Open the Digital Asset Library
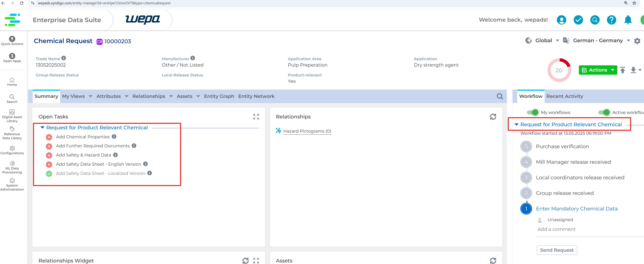 click(12, 116)
